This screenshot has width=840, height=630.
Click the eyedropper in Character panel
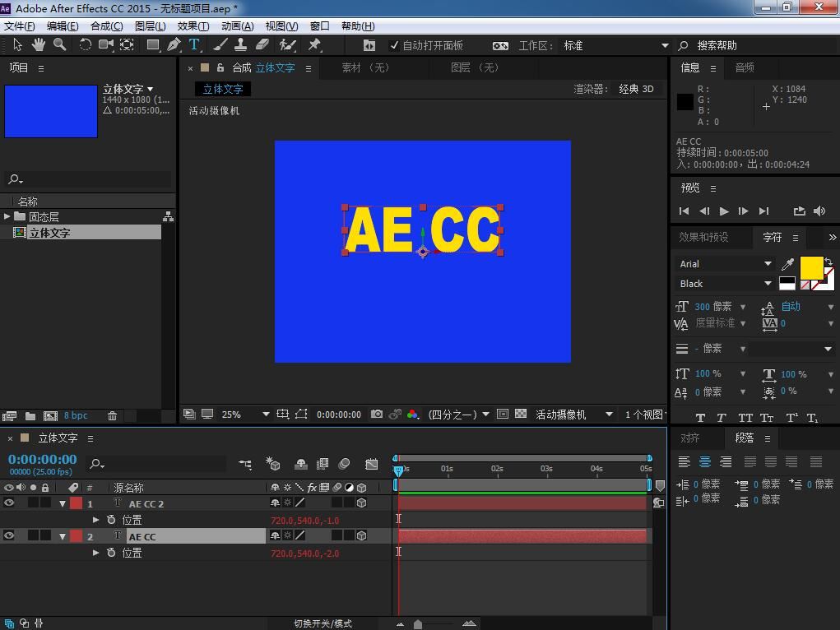tap(787, 263)
